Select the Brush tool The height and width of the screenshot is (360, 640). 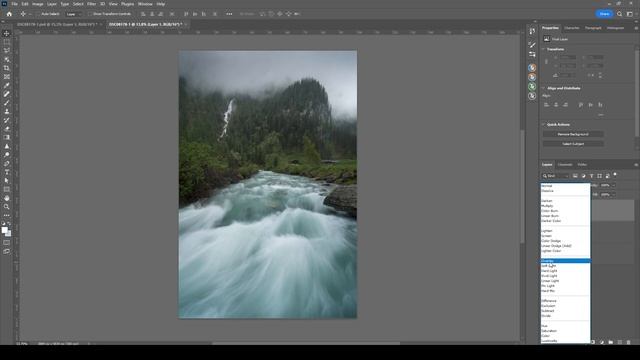click(7, 103)
